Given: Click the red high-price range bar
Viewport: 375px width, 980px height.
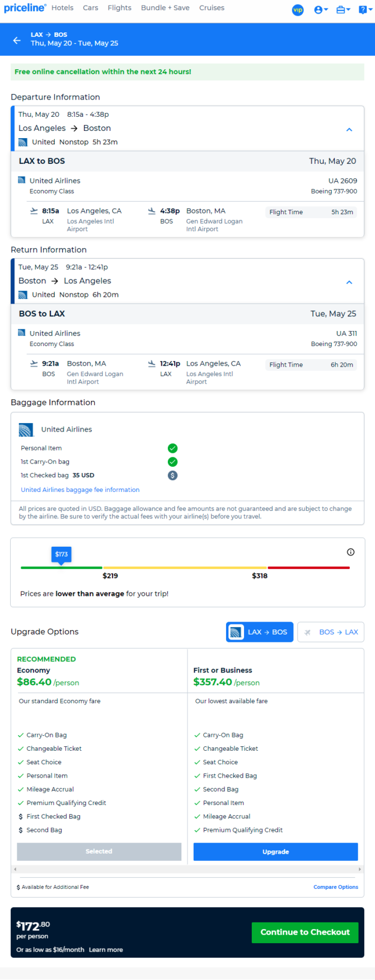Looking at the screenshot, I should (x=309, y=567).
